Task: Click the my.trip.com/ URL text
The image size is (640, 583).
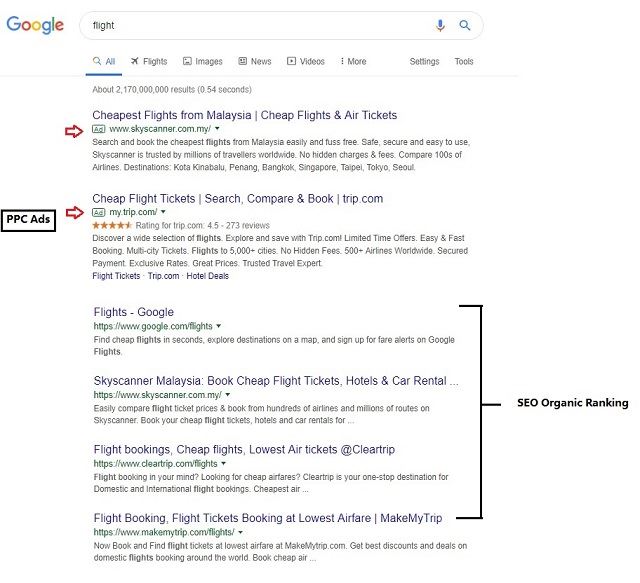Action: 133,212
